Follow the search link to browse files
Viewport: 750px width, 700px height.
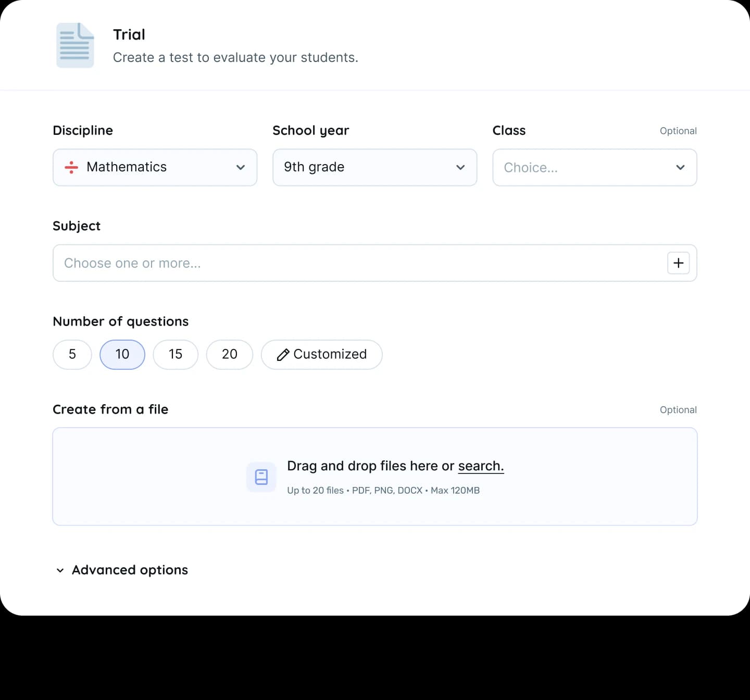481,466
